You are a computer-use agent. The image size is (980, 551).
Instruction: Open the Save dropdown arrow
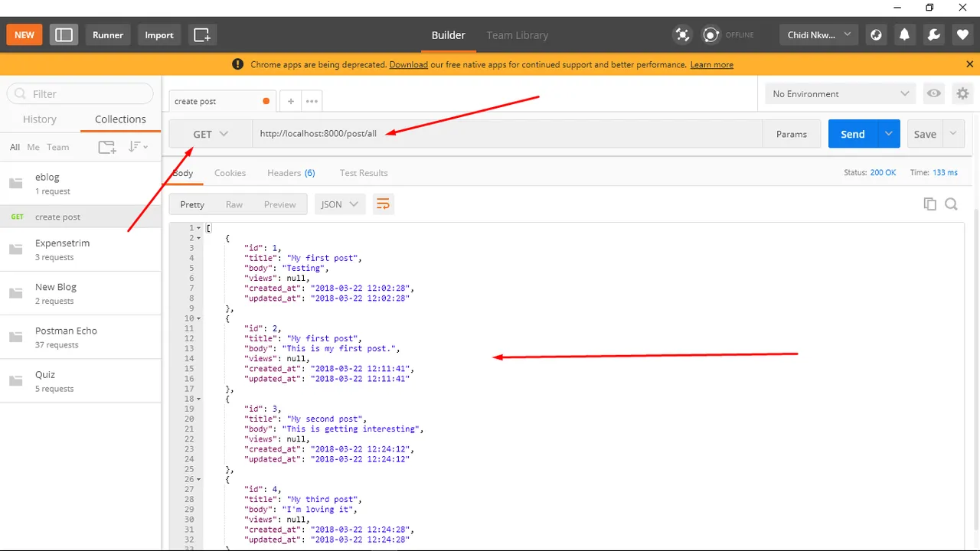(x=953, y=134)
